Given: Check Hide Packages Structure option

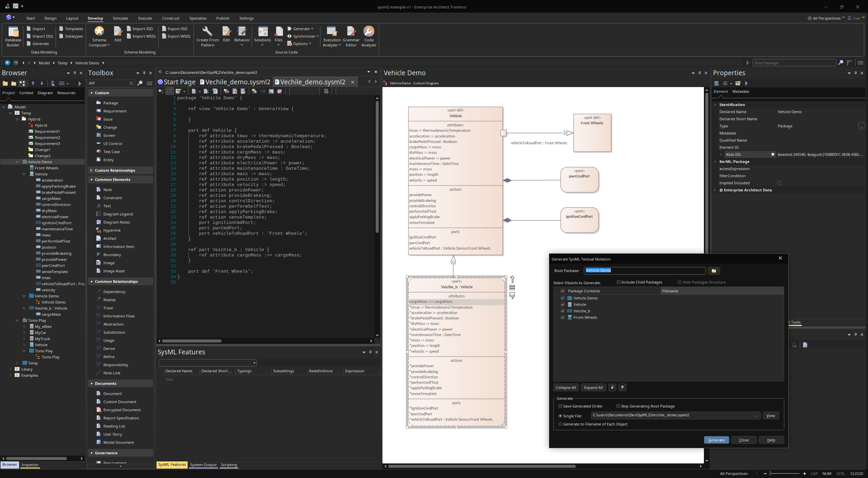Looking at the screenshot, I should [x=680, y=282].
